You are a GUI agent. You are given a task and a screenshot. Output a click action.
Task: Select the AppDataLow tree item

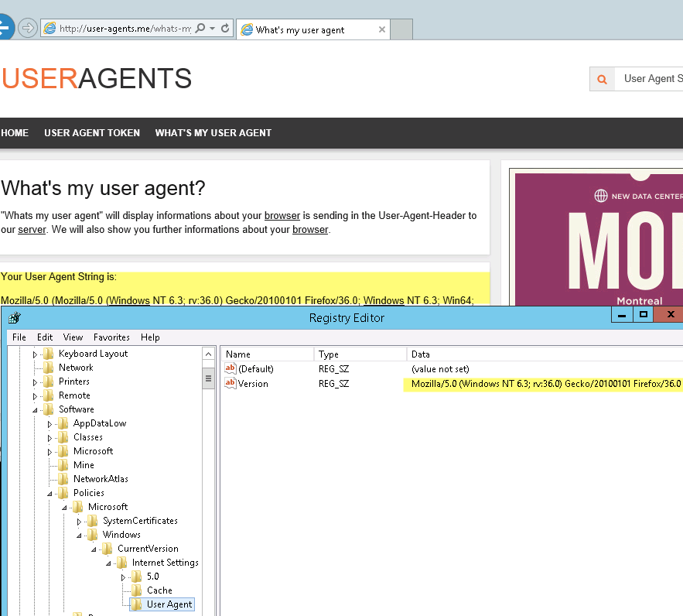[100, 423]
